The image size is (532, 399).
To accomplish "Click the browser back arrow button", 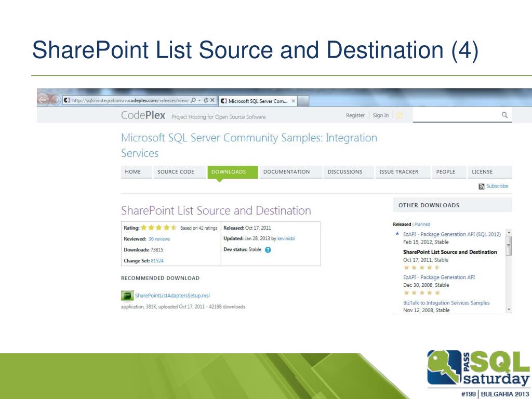I will (43, 100).
